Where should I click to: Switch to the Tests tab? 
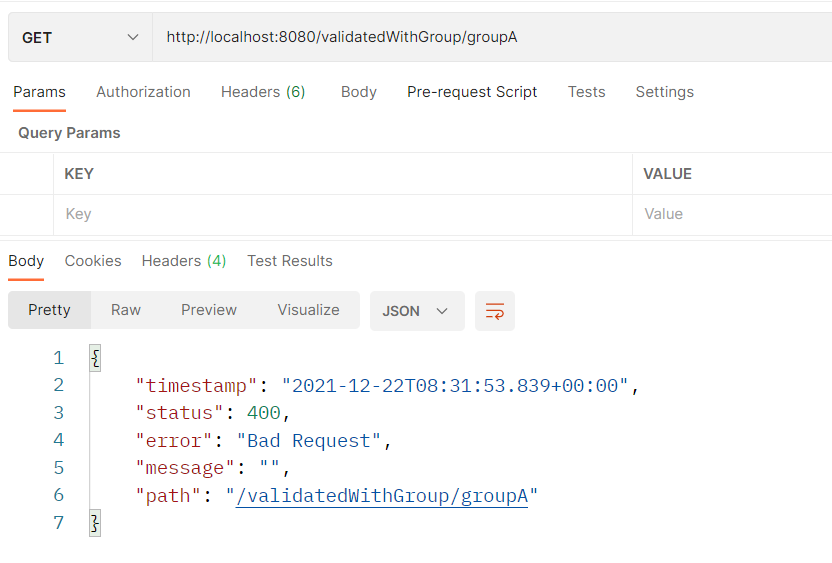tap(586, 92)
